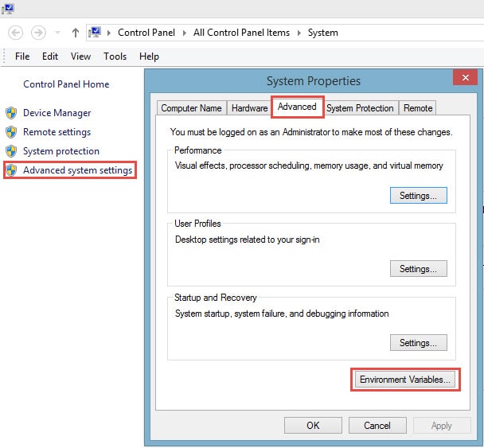Click shield icon beside Remote settings
This screenshot has height=448, width=484.
[x=11, y=132]
